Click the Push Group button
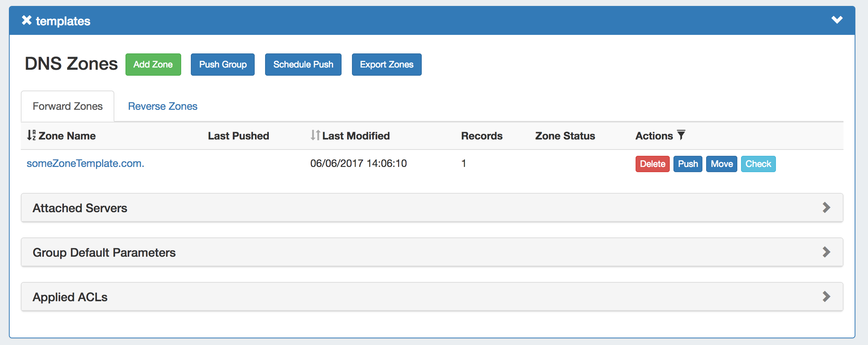The height and width of the screenshot is (345, 868). pyautogui.click(x=223, y=65)
